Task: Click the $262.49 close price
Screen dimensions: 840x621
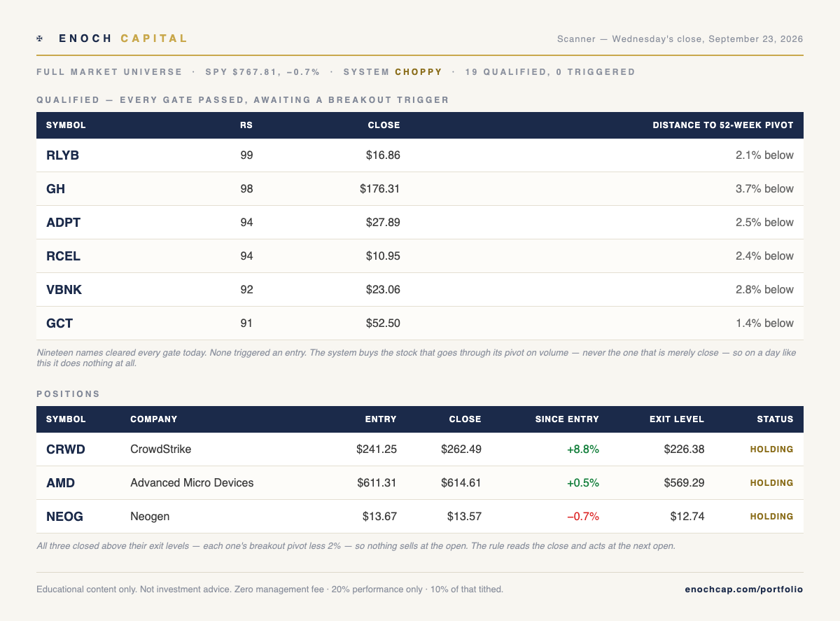Action: 461,449
